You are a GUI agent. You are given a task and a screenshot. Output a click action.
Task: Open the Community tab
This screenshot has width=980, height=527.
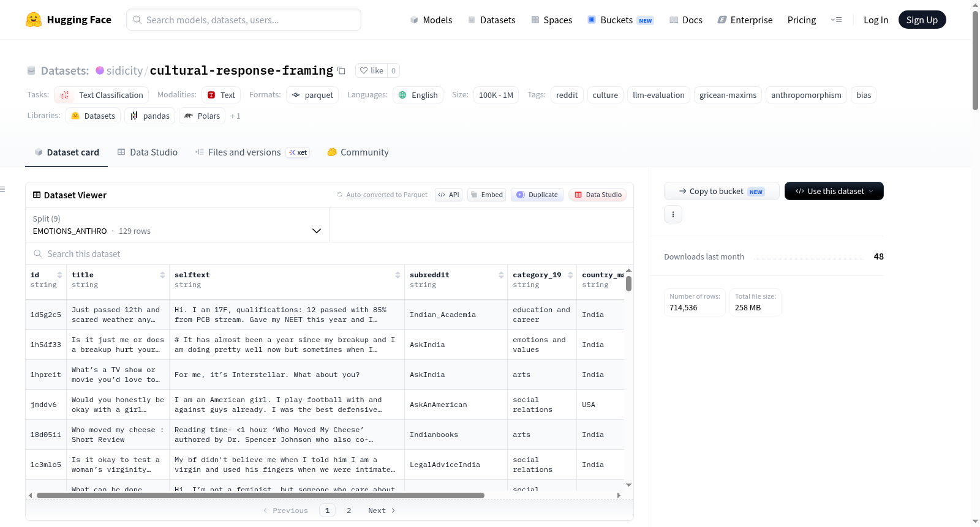click(x=358, y=152)
